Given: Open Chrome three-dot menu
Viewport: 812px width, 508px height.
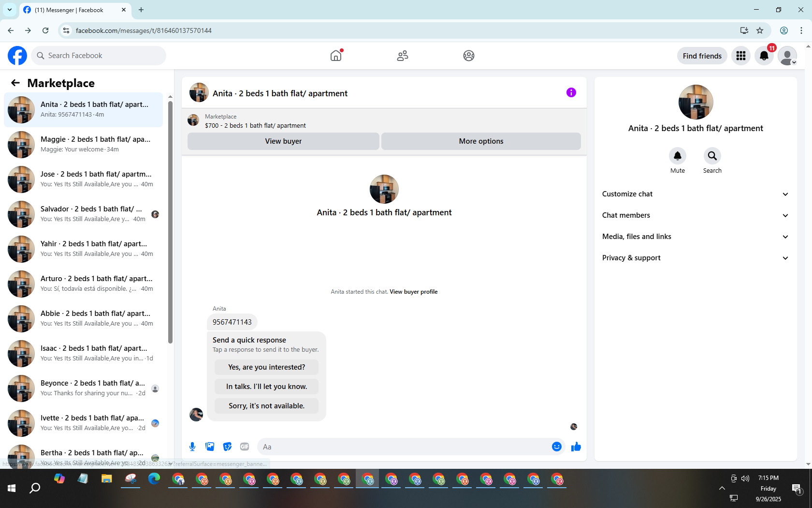Looking at the screenshot, I should point(801,30).
